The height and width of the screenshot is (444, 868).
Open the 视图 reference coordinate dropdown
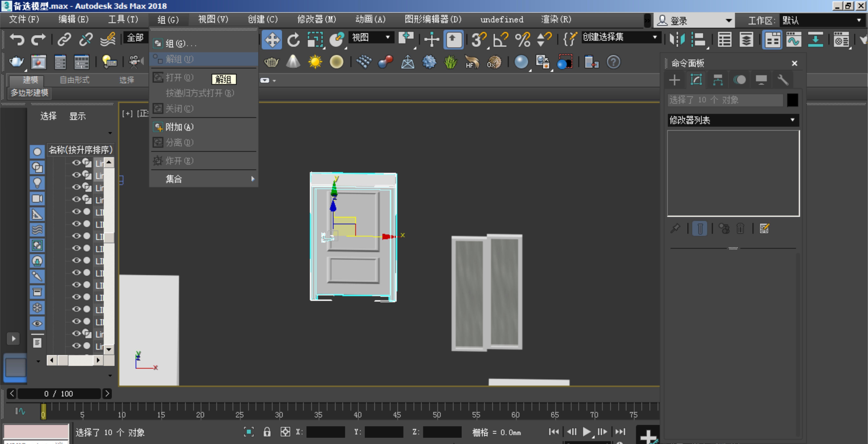click(x=371, y=37)
